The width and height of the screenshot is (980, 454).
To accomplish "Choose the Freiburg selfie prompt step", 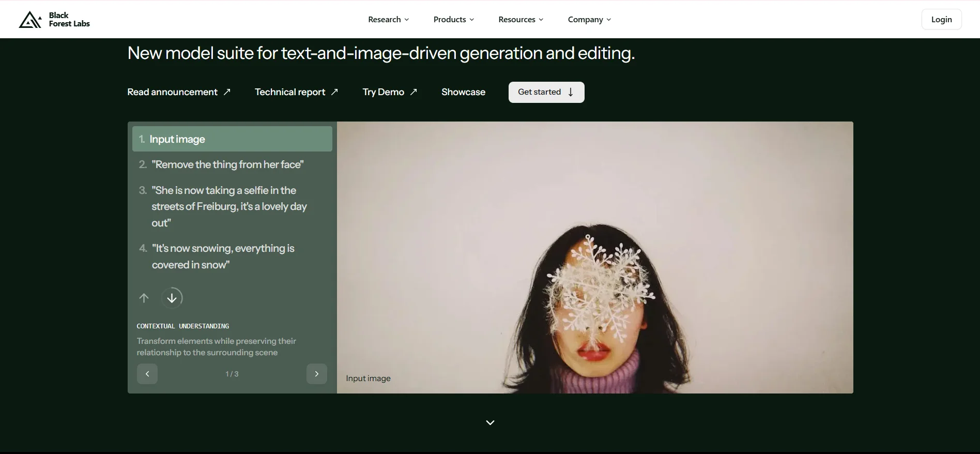I will (x=228, y=206).
